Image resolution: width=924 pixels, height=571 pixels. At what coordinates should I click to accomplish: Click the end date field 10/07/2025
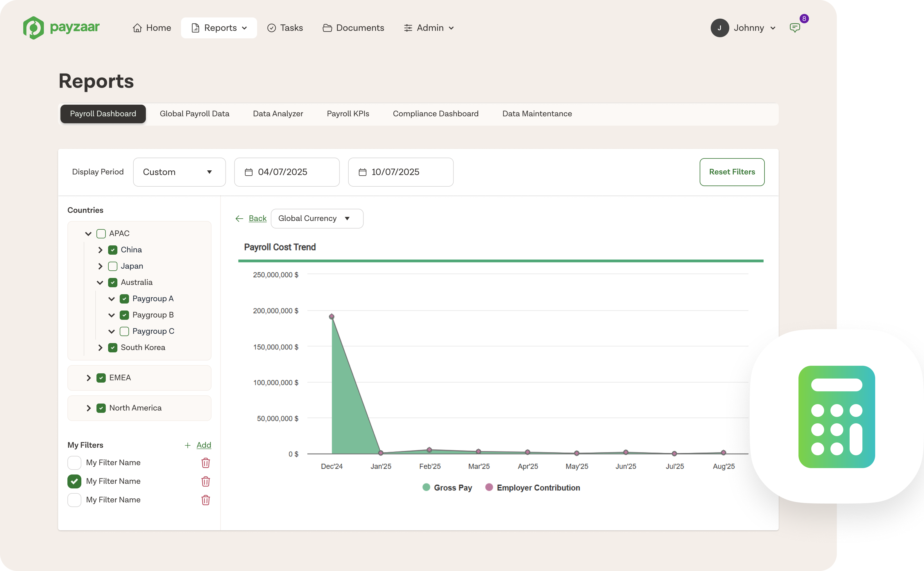pyautogui.click(x=400, y=172)
